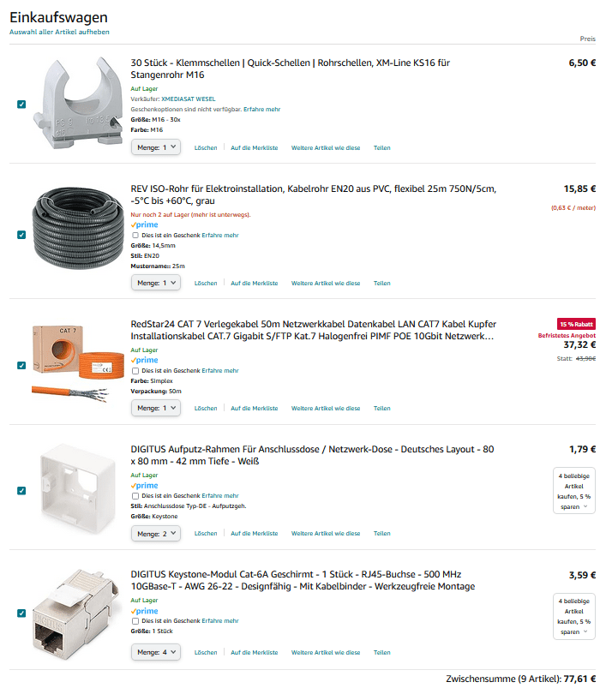The height and width of the screenshot is (700, 606).
Task: Open the orange CAT 7 cable product image
Action: [78, 365]
